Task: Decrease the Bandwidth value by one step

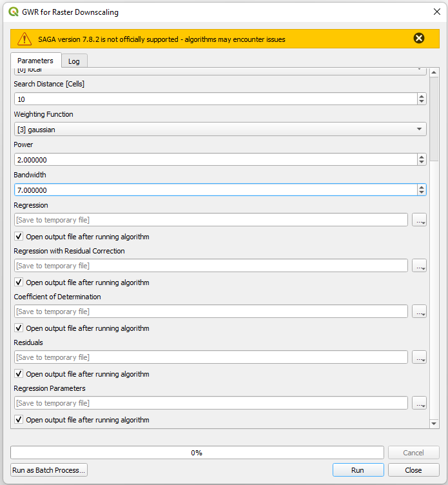Action: (422, 192)
